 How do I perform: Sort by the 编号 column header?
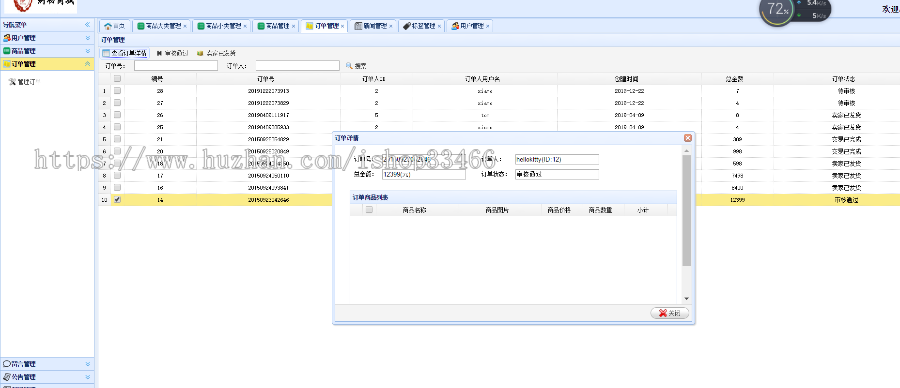coord(160,79)
